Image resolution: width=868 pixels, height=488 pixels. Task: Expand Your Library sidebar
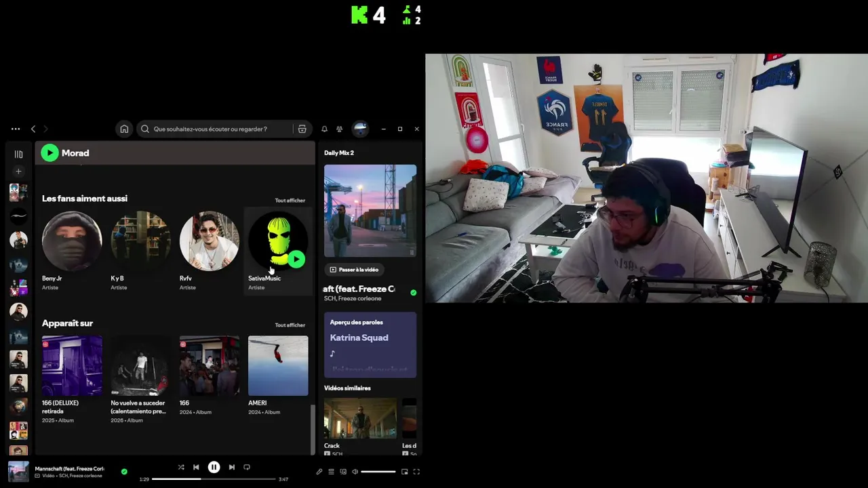[x=19, y=155]
